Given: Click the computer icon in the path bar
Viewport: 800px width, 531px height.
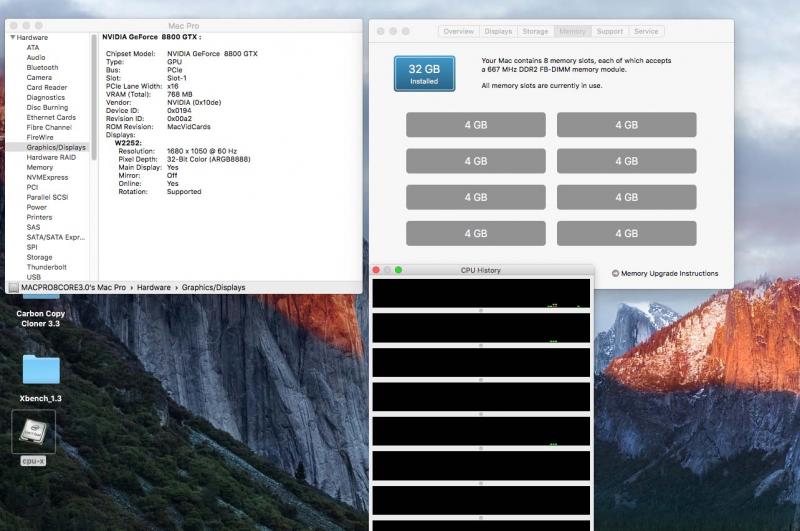Looking at the screenshot, I should click(13, 287).
